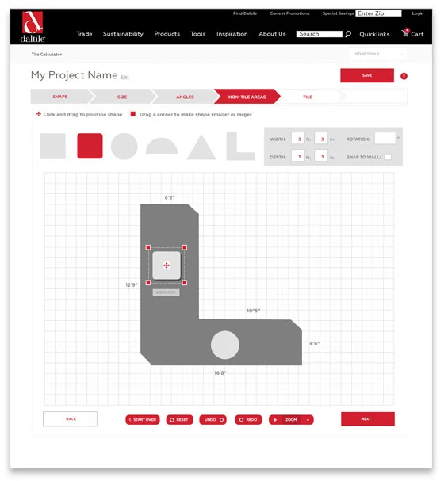Click the bottom-left red resize handle
Image resolution: width=448 pixels, height=481 pixels.
click(148, 283)
